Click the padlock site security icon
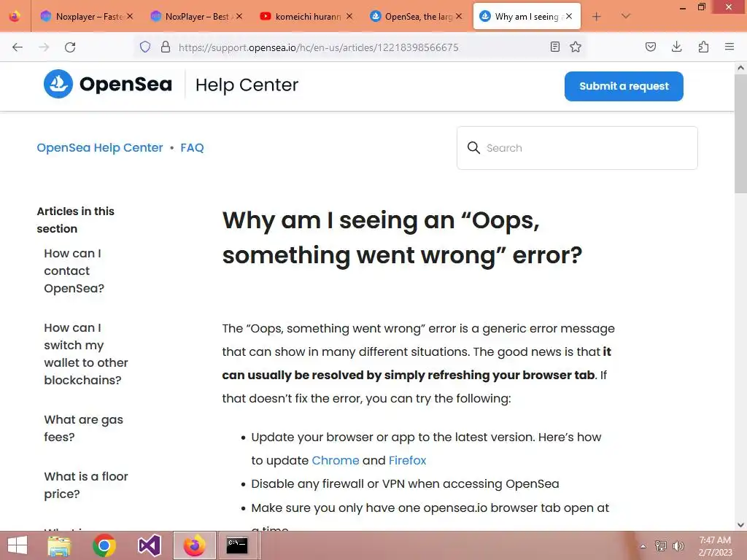This screenshot has width=747, height=560. pos(166,47)
